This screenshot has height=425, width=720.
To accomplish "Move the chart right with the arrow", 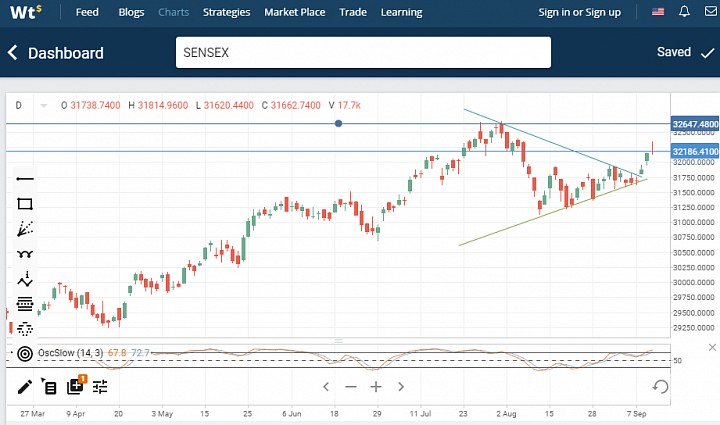I will coord(401,387).
